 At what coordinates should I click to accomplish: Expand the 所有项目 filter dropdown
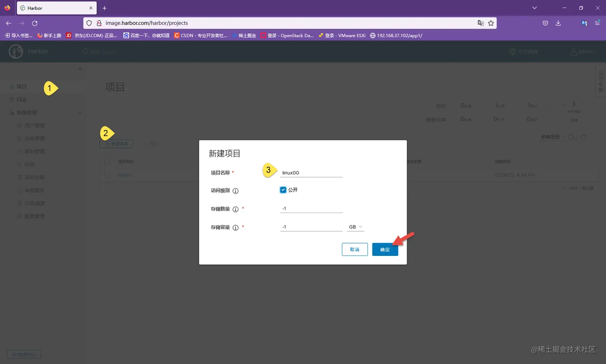553,137
